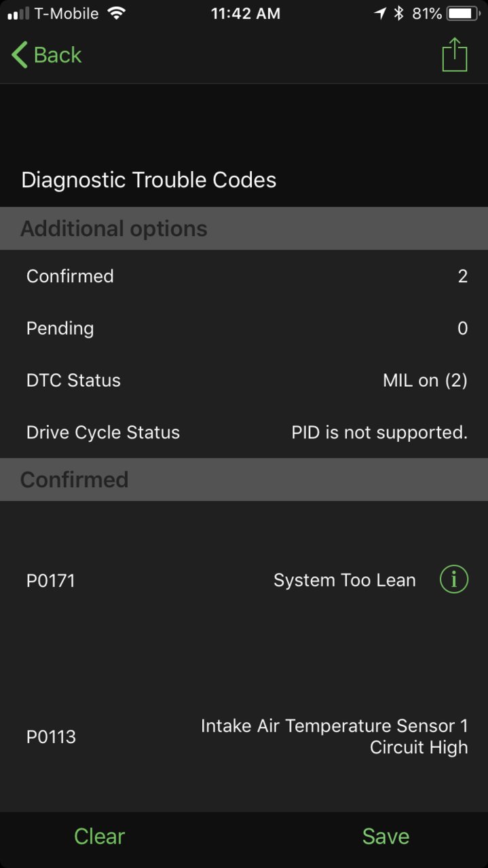This screenshot has height=868, width=488.
Task: Select the P0113 trouble code row
Action: coord(244,736)
